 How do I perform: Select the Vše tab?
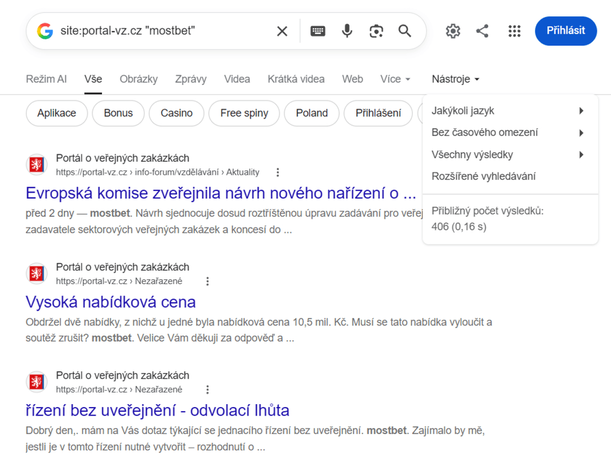pos(93,79)
